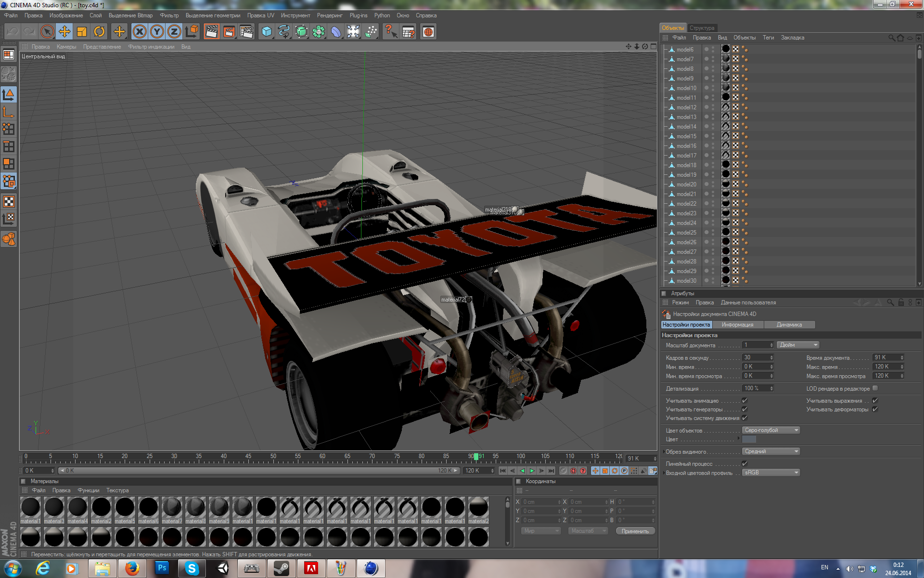Image resolution: width=924 pixels, height=578 pixels.
Task: Switch to Динамика tab
Action: tap(789, 325)
